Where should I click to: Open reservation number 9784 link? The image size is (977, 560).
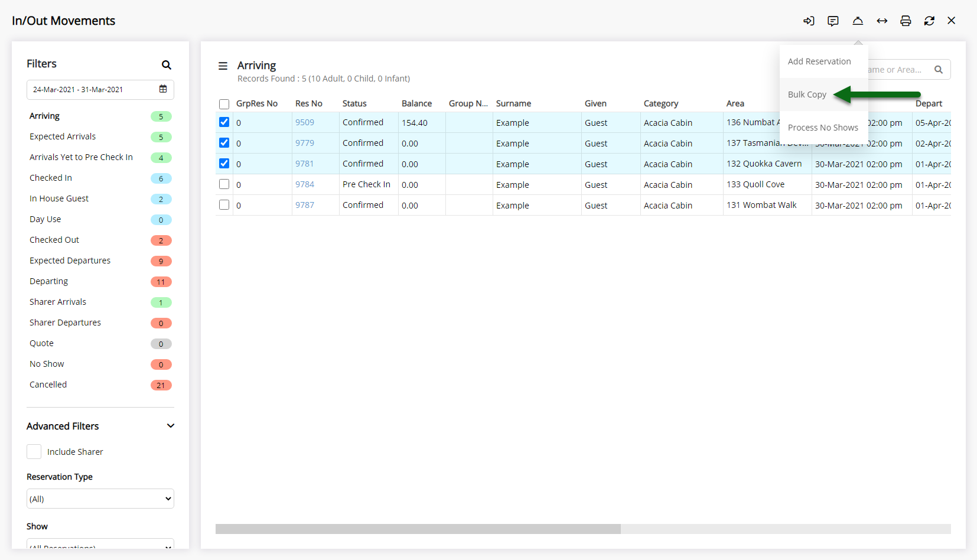pyautogui.click(x=305, y=184)
